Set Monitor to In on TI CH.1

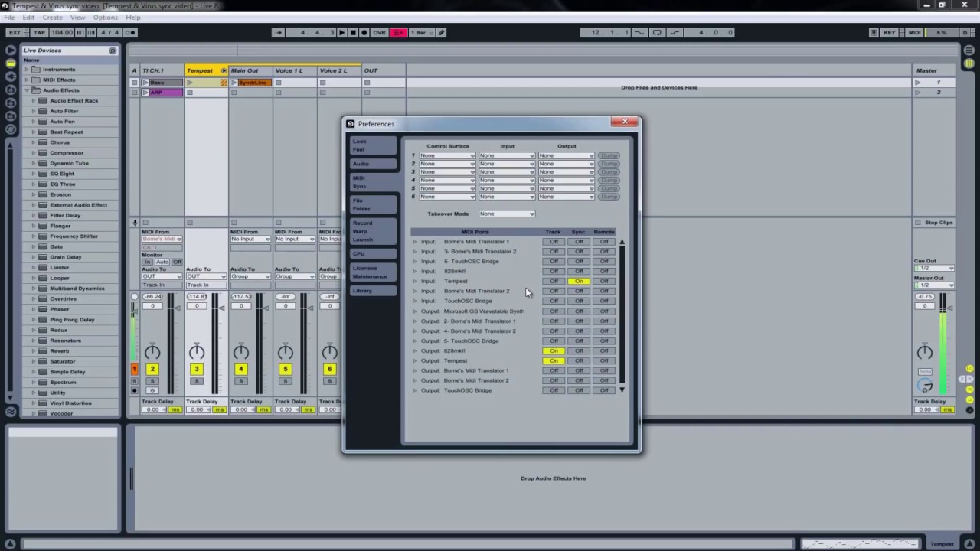[148, 262]
